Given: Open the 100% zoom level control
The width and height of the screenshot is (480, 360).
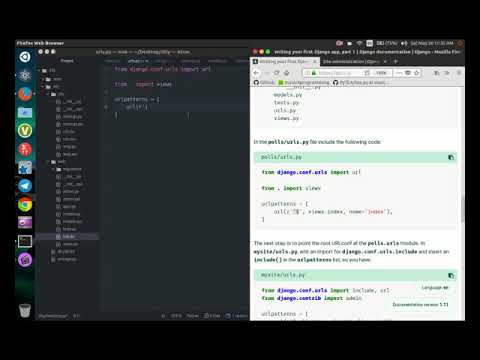Looking at the screenshot, I should [x=381, y=73].
